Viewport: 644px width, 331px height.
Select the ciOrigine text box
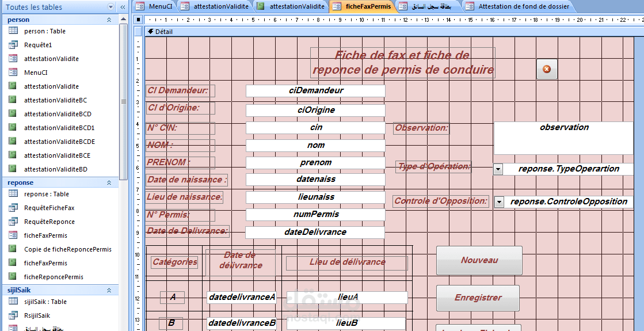coord(315,111)
